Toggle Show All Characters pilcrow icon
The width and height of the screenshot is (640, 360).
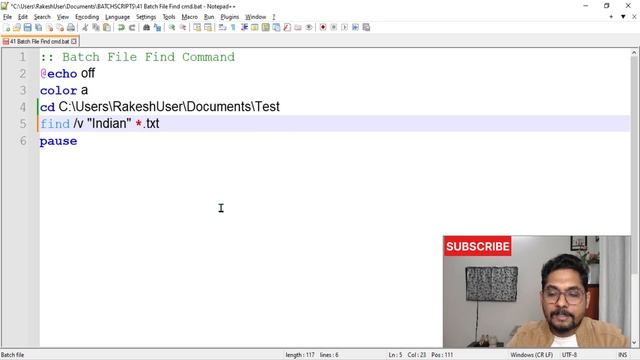coord(233,27)
